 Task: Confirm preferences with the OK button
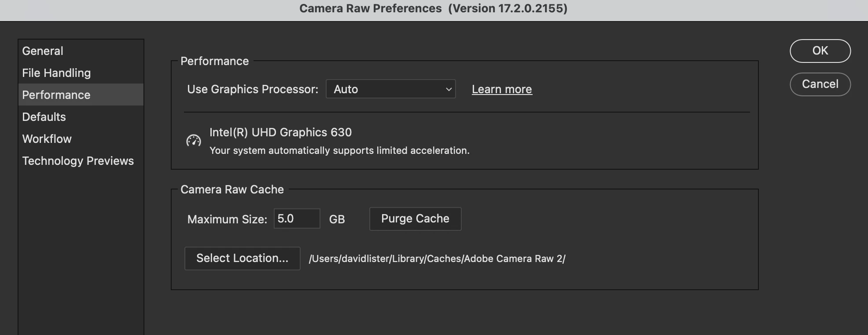(x=820, y=51)
